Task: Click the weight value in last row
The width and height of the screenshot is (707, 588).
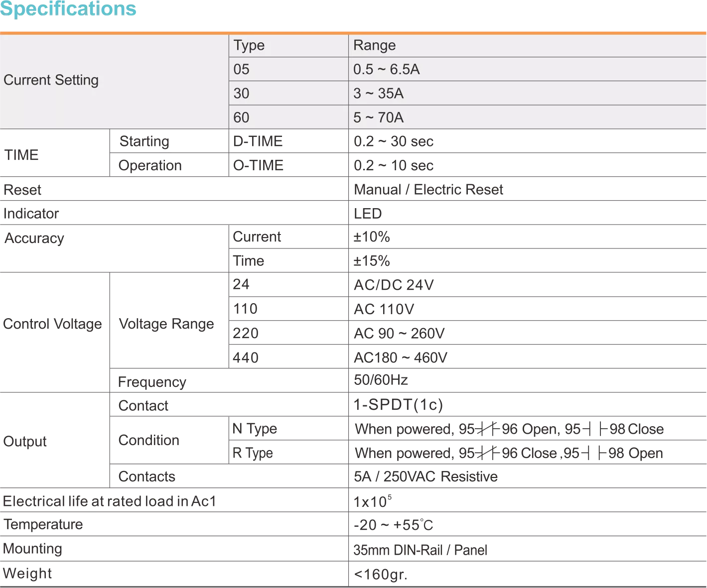Action: click(x=380, y=575)
